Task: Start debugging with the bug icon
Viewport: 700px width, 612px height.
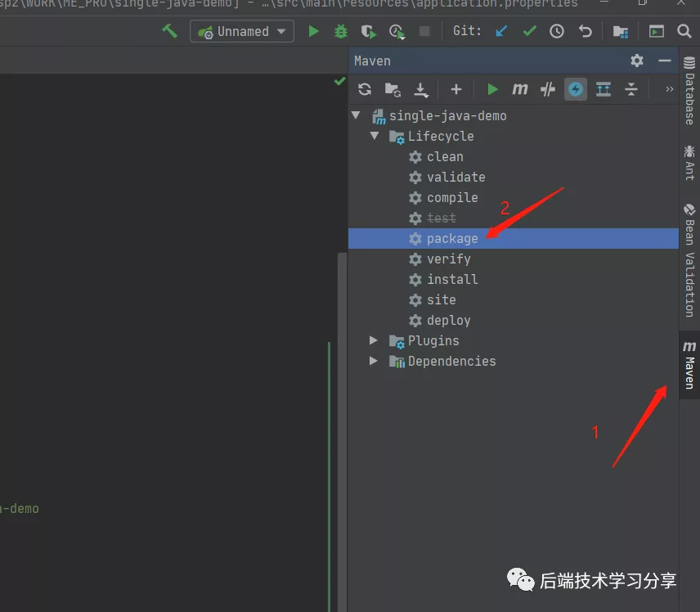Action: pyautogui.click(x=341, y=31)
